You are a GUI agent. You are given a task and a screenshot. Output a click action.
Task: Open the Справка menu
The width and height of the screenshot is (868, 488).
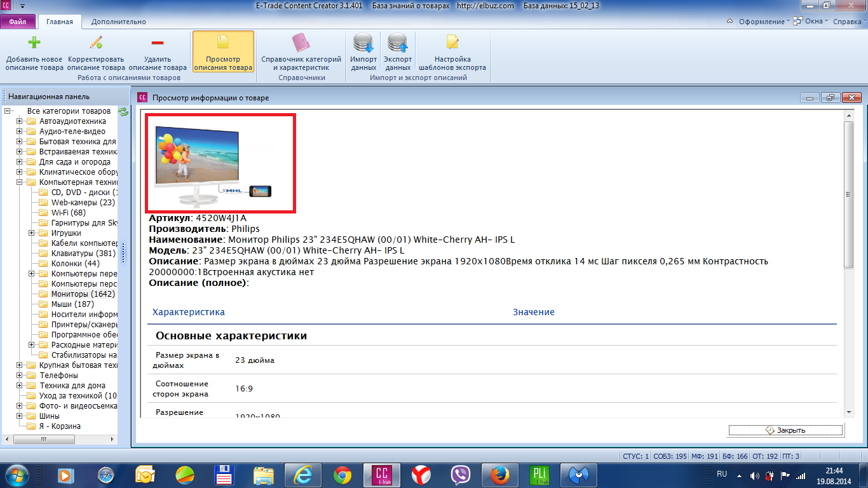pyautogui.click(x=850, y=22)
